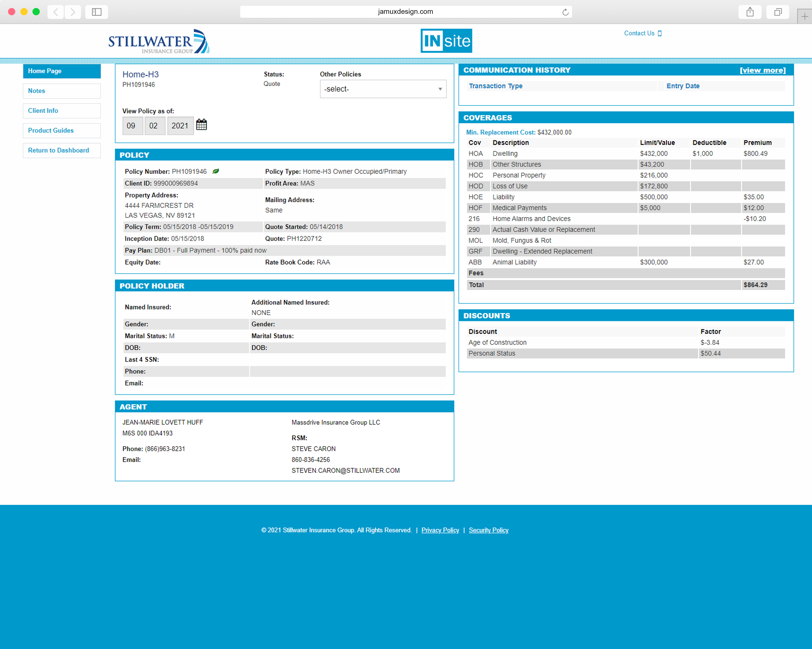This screenshot has height=649, width=812.
Task: Click Personal Status factor $50.44
Action: [710, 354]
